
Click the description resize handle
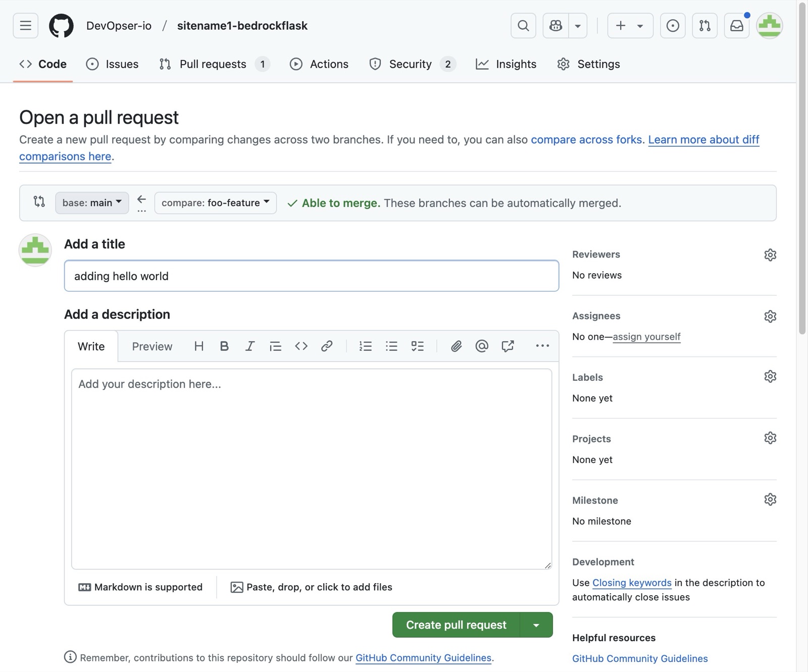coord(548,565)
